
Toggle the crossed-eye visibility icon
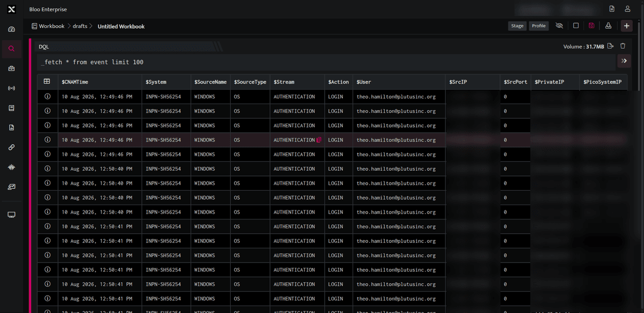tap(559, 26)
